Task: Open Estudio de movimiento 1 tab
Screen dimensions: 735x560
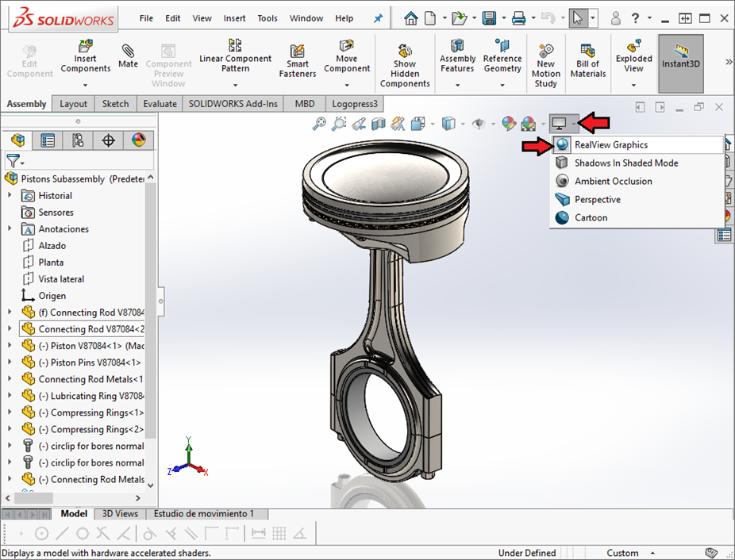Action: (204, 514)
